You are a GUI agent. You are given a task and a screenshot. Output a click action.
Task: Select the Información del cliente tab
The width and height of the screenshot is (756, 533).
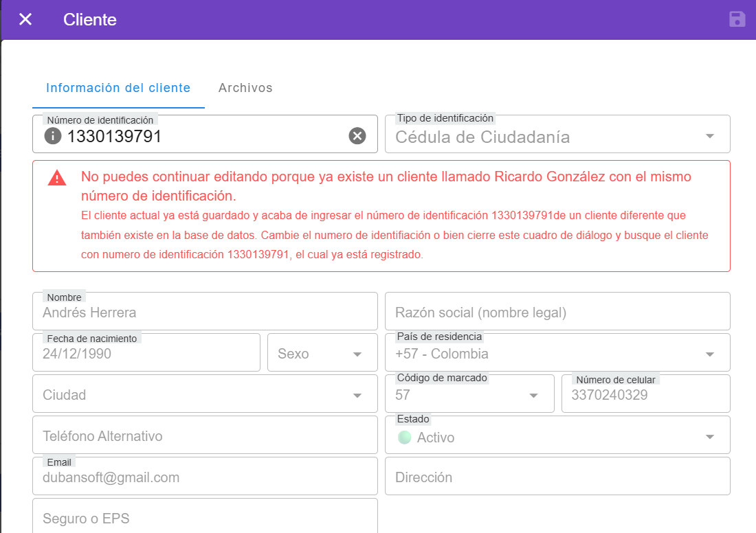click(118, 88)
